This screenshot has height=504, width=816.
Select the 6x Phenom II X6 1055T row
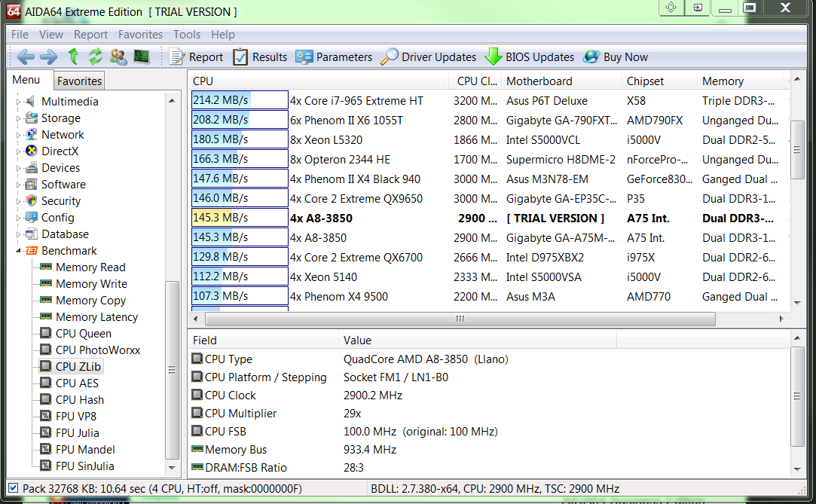(489, 120)
